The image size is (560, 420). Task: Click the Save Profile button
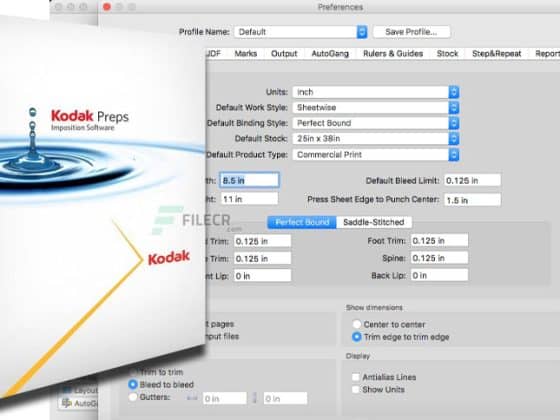411,32
